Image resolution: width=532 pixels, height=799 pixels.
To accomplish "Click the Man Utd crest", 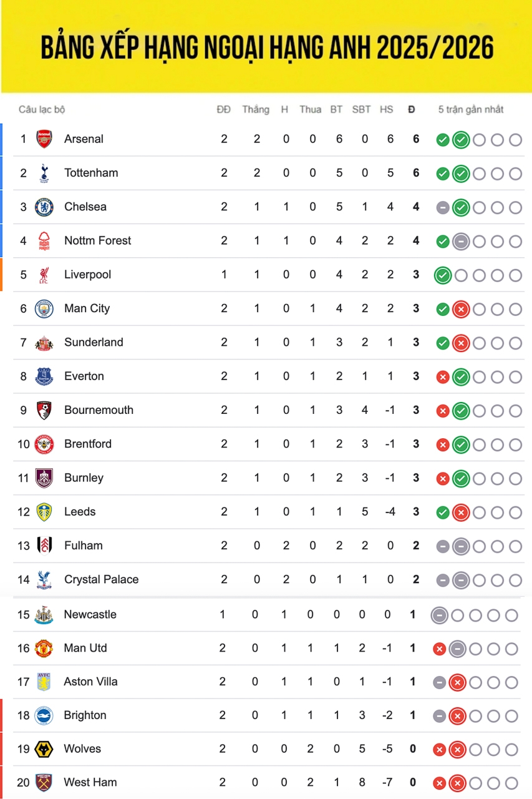I will (44, 648).
